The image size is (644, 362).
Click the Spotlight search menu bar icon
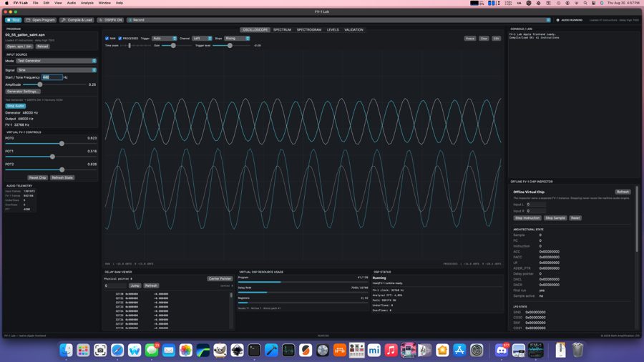click(585, 3)
